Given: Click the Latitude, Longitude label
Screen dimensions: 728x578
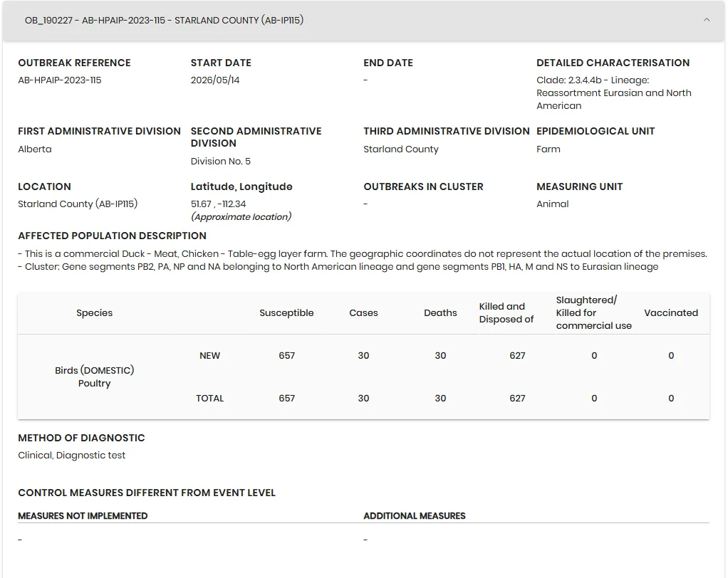Looking at the screenshot, I should coord(241,186).
